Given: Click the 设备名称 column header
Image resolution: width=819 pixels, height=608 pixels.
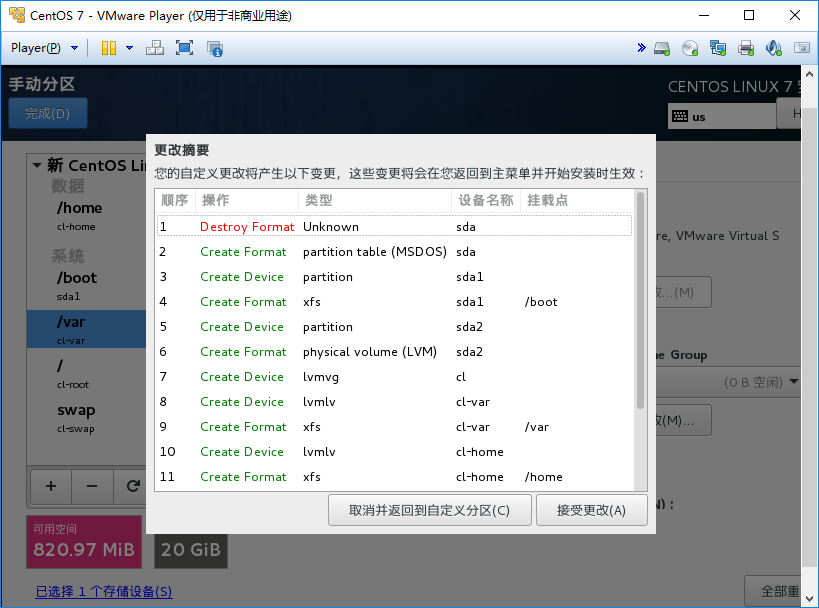Looking at the screenshot, I should (x=486, y=200).
